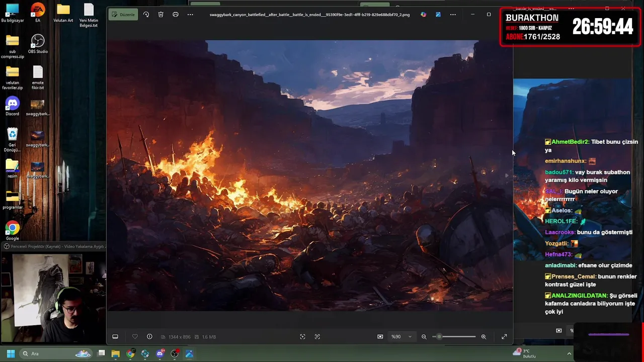The image size is (644, 362).
Task: Delete the image with the trash icon
Action: point(161,15)
